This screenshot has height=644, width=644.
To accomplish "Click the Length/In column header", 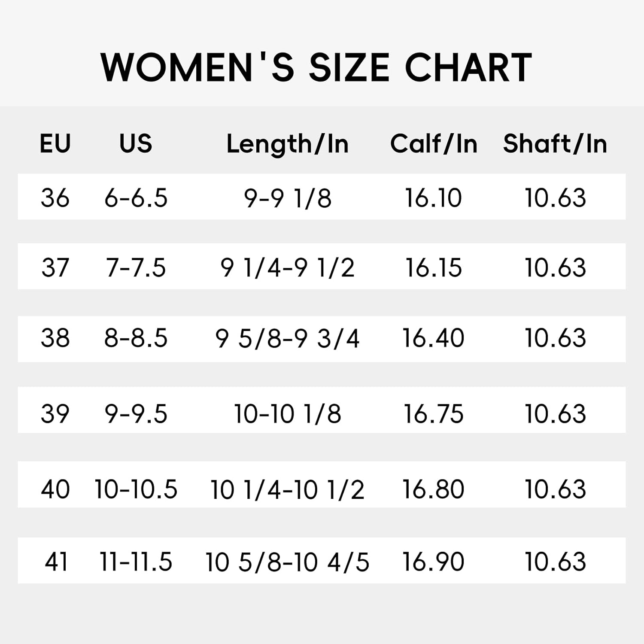I will click(x=288, y=144).
